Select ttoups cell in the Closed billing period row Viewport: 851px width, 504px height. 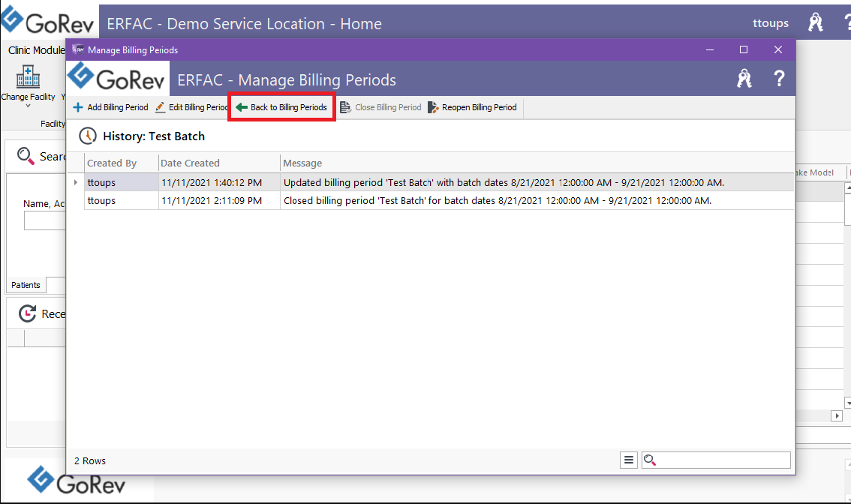coord(121,200)
